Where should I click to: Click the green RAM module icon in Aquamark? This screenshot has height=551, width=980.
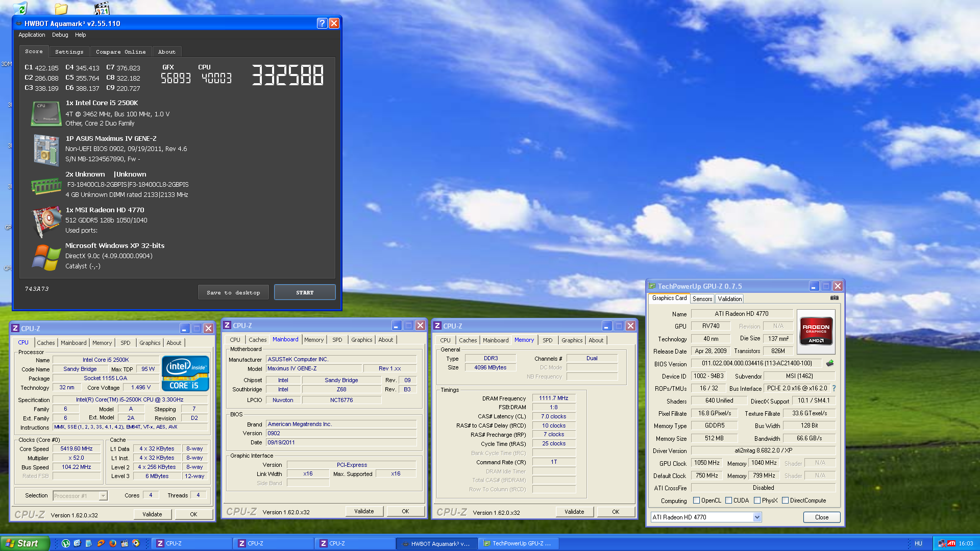click(x=46, y=186)
